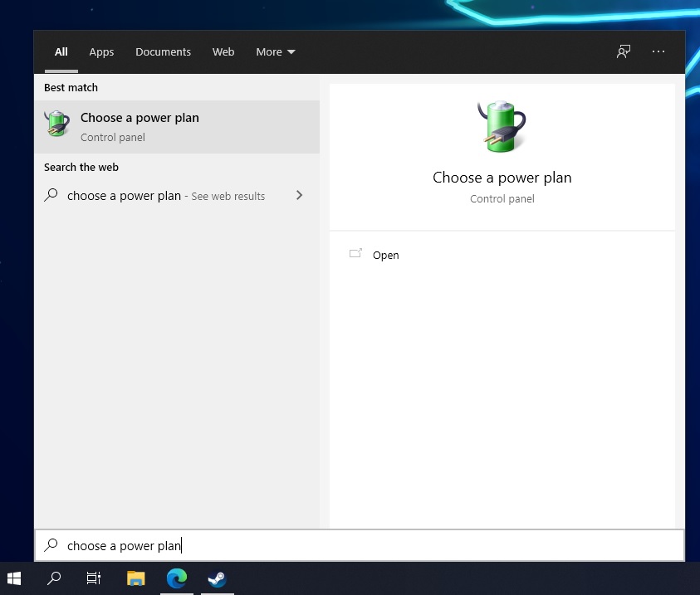Image resolution: width=700 pixels, height=595 pixels.
Task: Open Microsoft Edge from the taskbar
Action: click(x=177, y=578)
